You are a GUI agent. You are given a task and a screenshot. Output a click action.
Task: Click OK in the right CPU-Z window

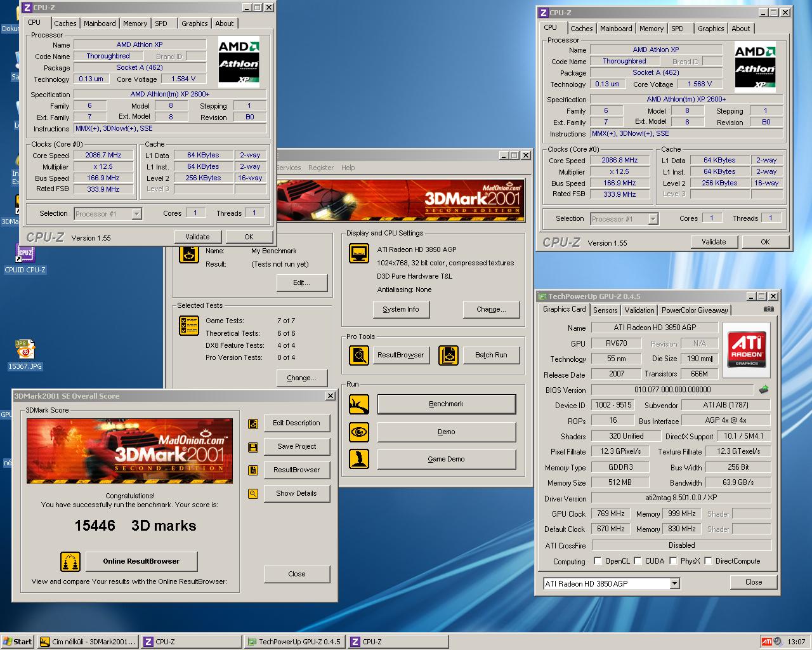[x=765, y=242]
